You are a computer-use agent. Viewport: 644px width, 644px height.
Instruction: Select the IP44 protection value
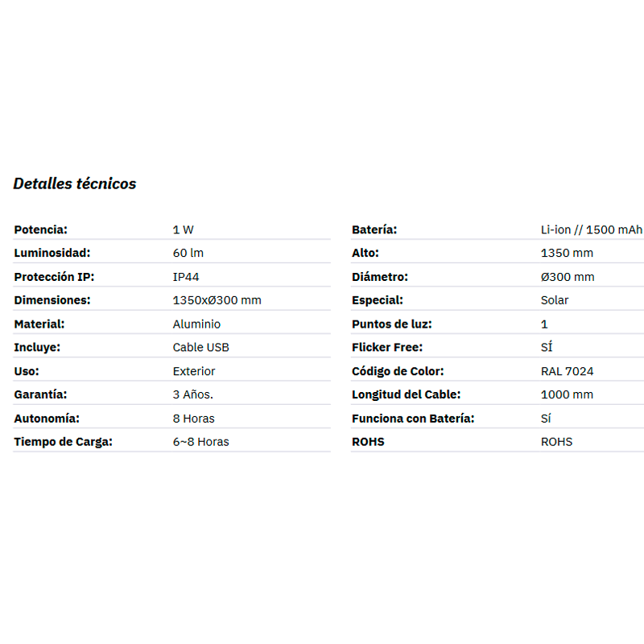point(186,277)
